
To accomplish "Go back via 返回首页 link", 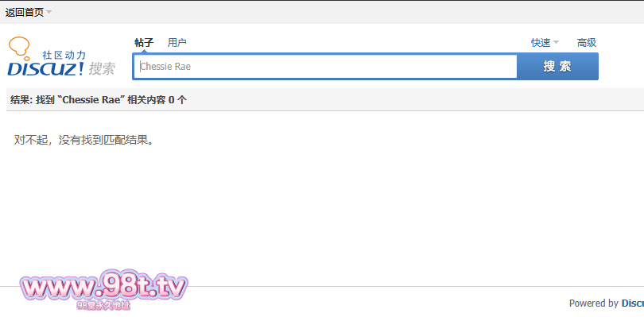I will point(24,13).
